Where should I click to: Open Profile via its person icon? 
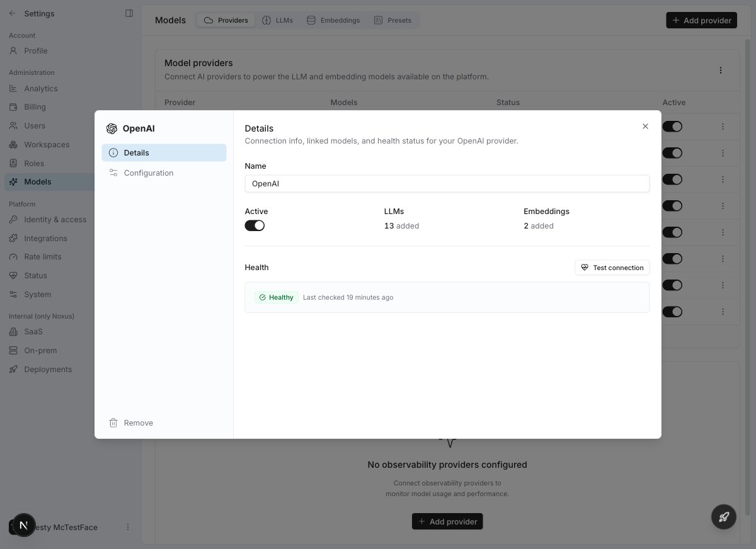point(13,51)
